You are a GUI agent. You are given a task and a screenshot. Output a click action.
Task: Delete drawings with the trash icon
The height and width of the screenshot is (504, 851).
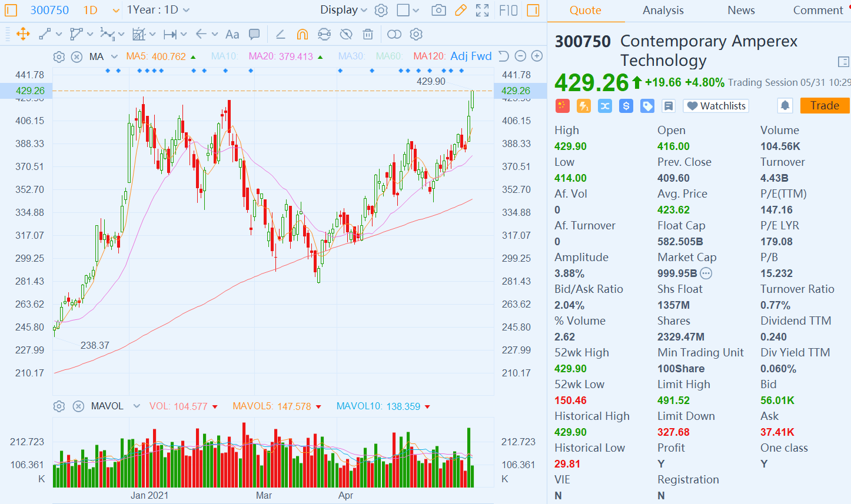pyautogui.click(x=368, y=34)
